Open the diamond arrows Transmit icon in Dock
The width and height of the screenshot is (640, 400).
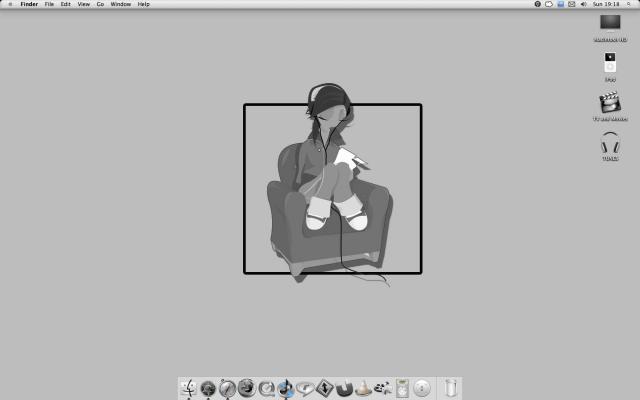(x=324, y=388)
